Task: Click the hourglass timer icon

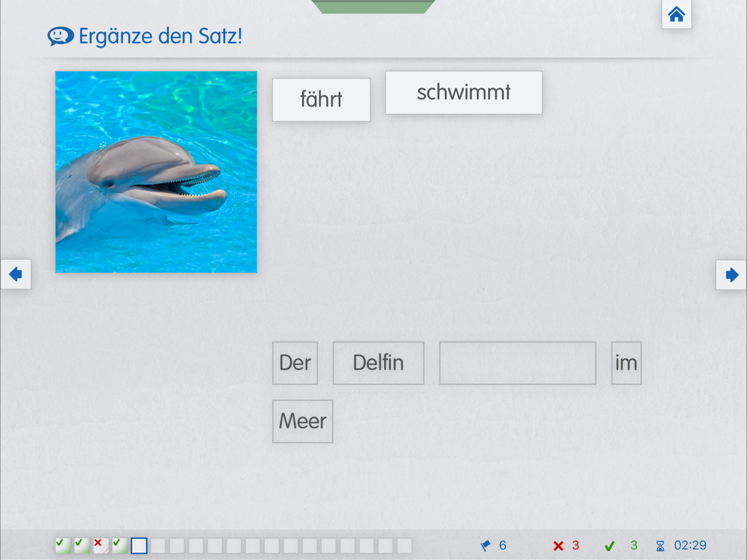Action: [x=660, y=546]
